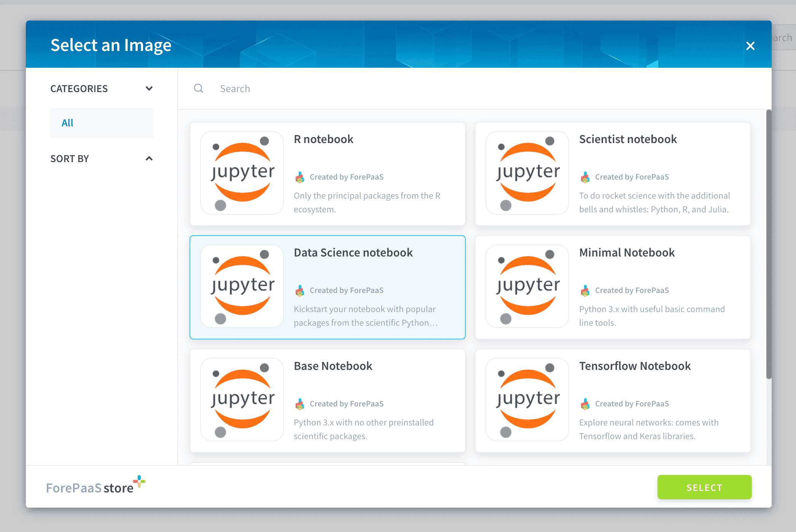Click the Tensorflow Notebook title

[x=635, y=366]
